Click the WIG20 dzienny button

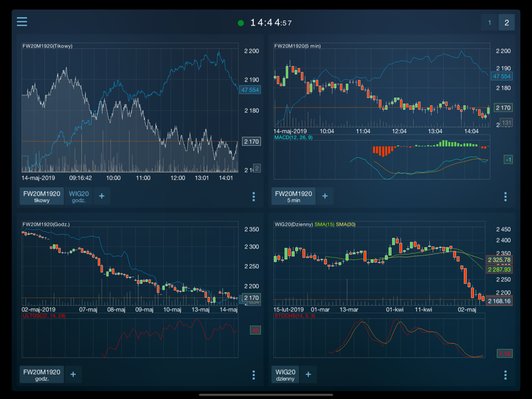(x=285, y=375)
